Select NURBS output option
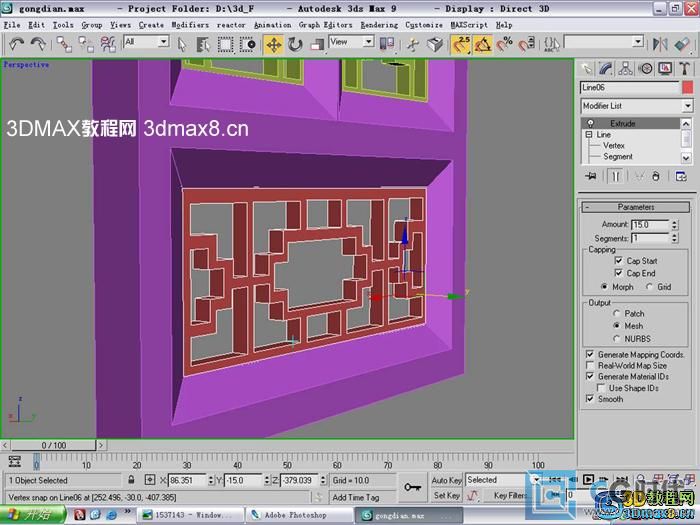 [617, 338]
